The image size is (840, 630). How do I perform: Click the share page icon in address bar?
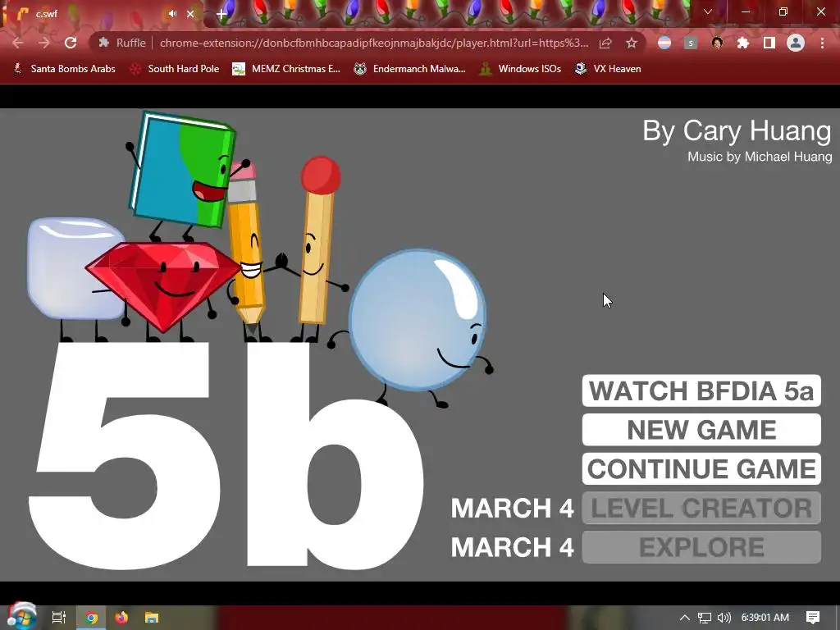[605, 43]
